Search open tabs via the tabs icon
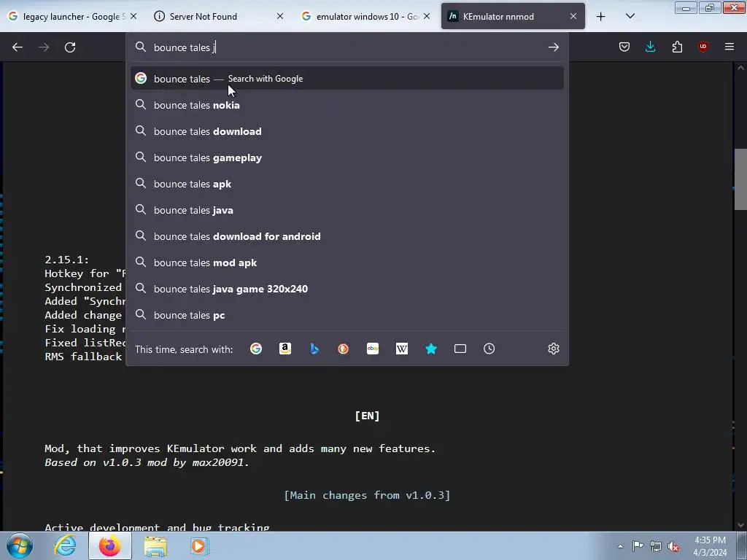Viewport: 747px width, 560px height. pyautogui.click(x=460, y=349)
